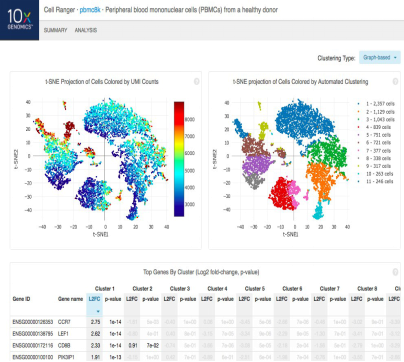The width and height of the screenshot is (404, 362).
Task: Click the 10x Genomics logo
Action: click(19, 20)
